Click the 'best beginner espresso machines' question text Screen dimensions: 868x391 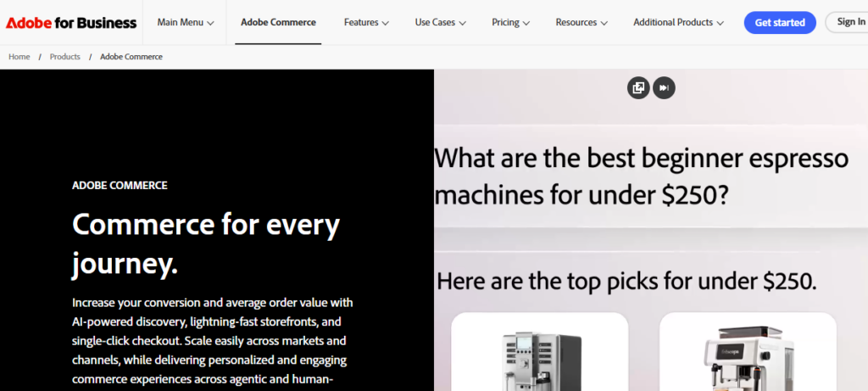tap(642, 176)
